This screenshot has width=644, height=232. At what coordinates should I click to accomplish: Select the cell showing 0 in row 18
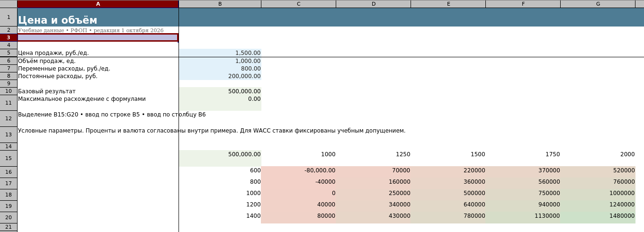point(298,195)
